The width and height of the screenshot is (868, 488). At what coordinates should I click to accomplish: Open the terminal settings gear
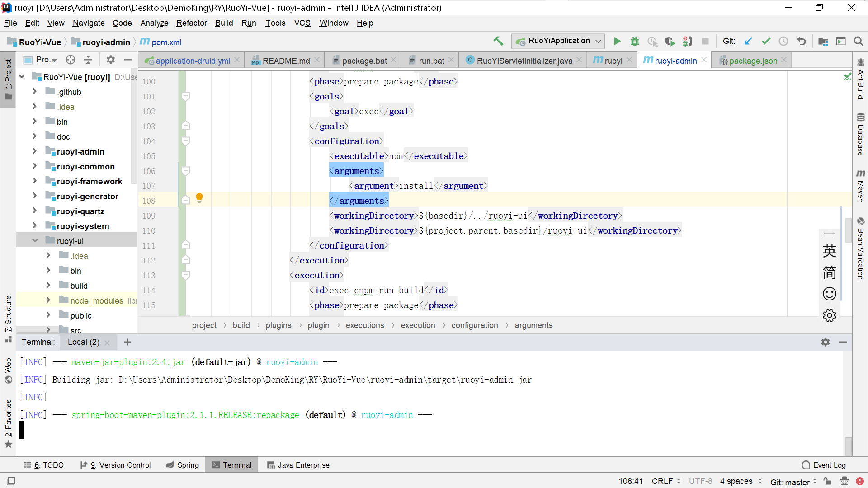(826, 342)
